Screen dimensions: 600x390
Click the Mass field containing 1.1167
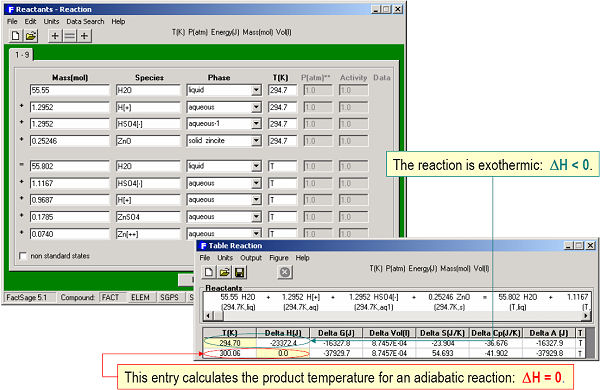[69, 183]
